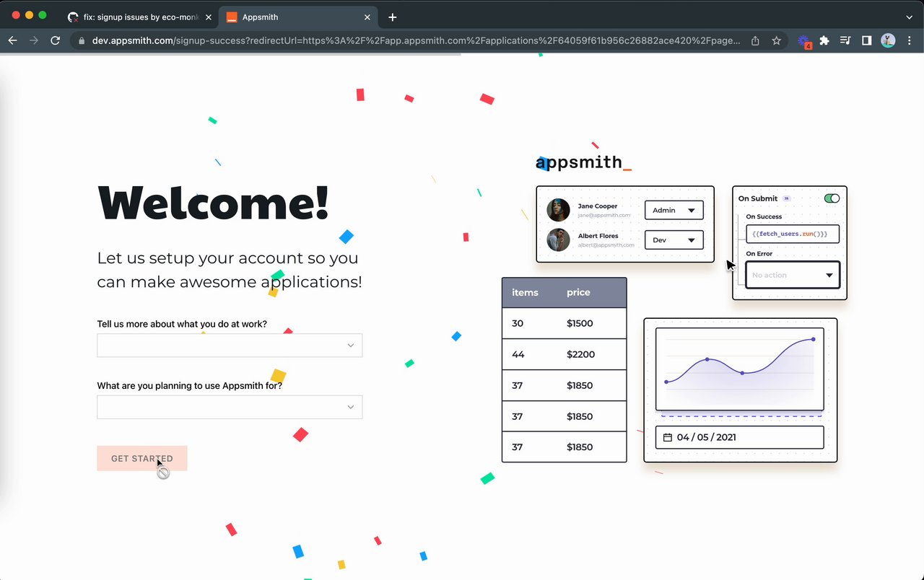This screenshot has width=924, height=580.
Task: Click the line chart illustration
Action: pyautogui.click(x=739, y=369)
